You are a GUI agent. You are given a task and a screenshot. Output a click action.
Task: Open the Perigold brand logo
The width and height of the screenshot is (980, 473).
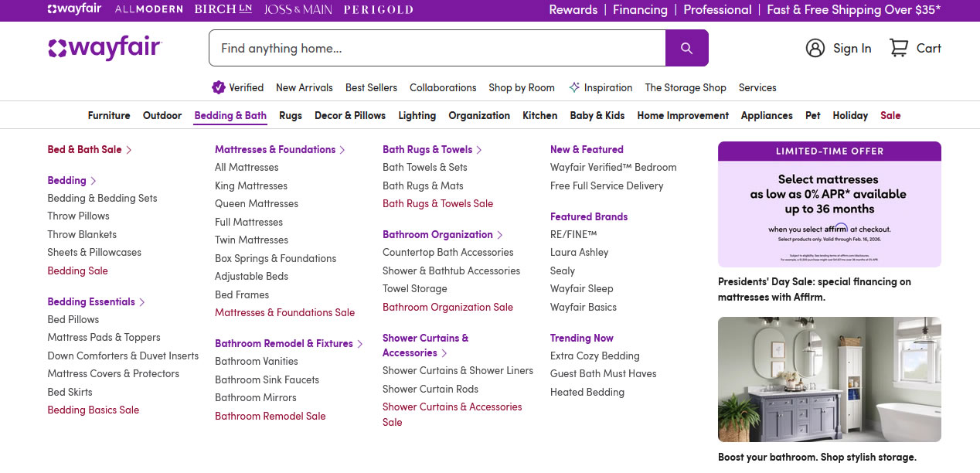tap(378, 9)
